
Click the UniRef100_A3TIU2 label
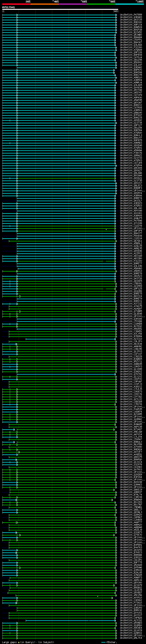[131, 304]
